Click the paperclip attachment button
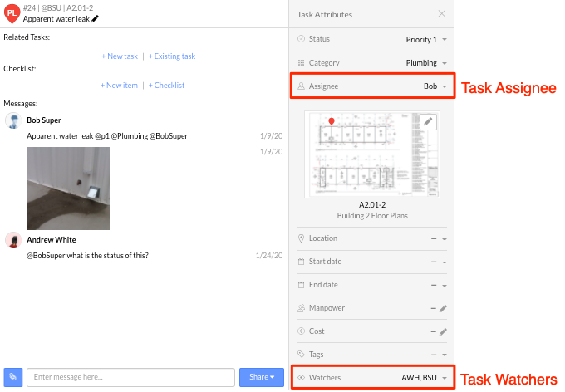This screenshot has height=392, width=565. [x=12, y=377]
